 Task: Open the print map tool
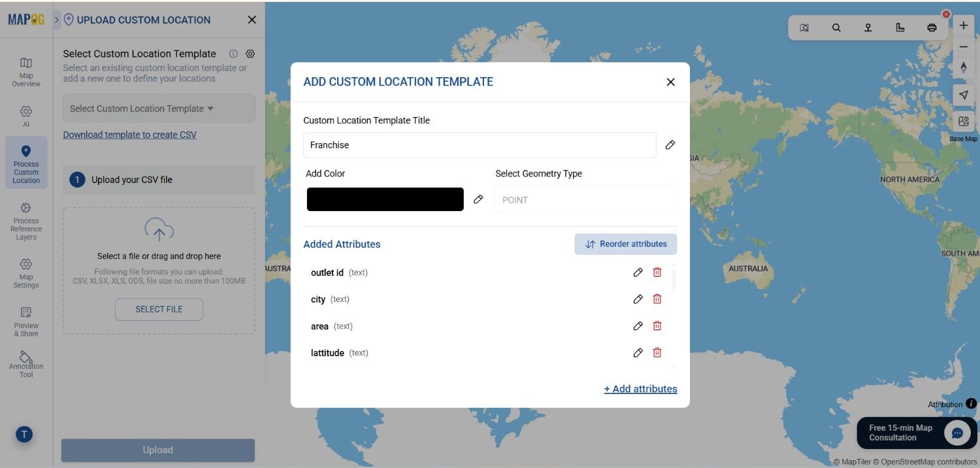932,27
